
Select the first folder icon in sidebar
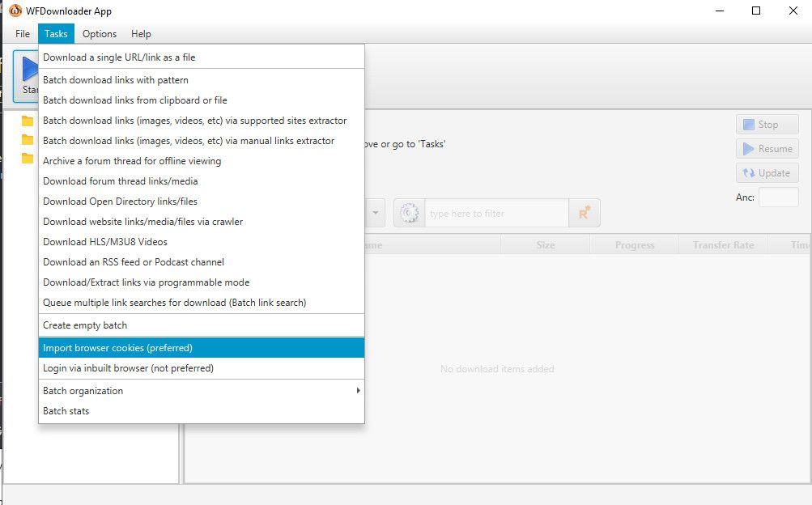tap(28, 121)
